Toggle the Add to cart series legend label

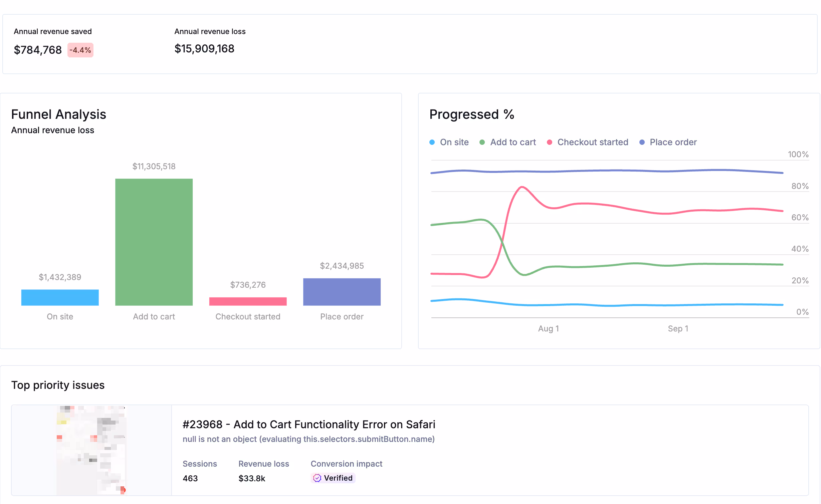point(513,142)
